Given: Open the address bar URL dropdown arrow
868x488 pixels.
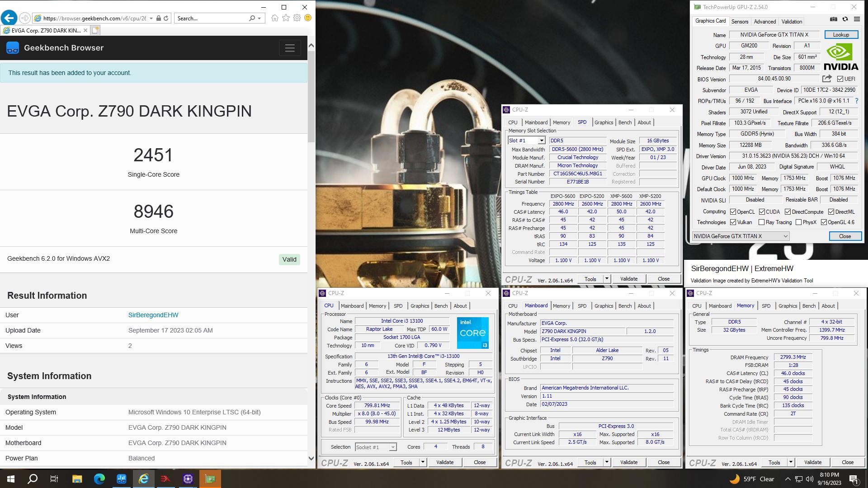Looking at the screenshot, I should tap(151, 19).
